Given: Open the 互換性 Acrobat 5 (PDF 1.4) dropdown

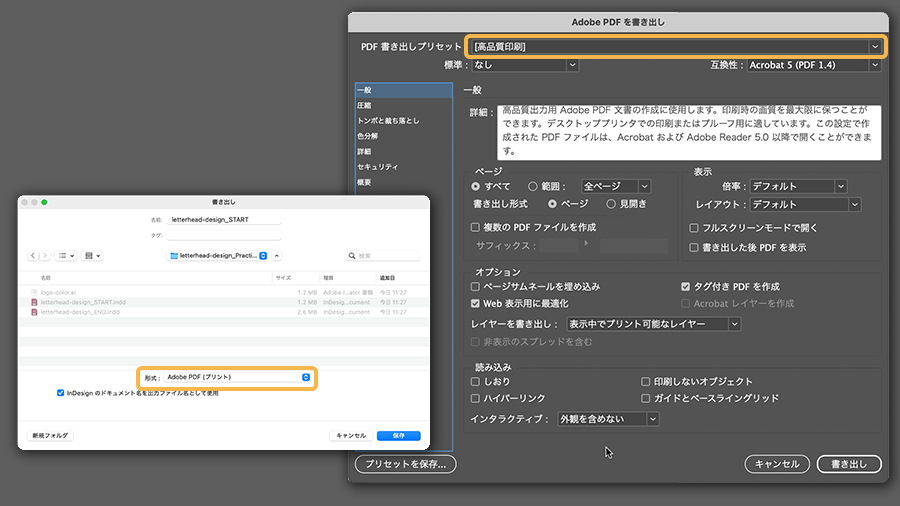Looking at the screenshot, I should tap(814, 65).
